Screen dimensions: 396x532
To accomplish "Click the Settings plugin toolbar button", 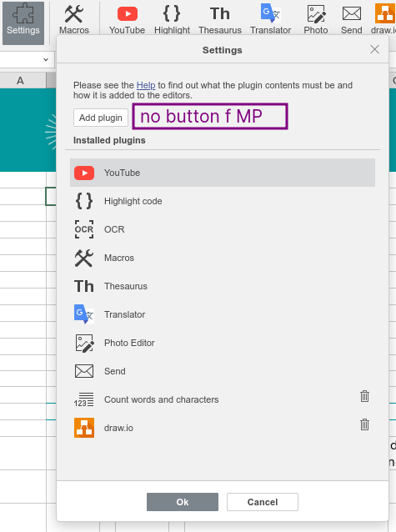I will [23, 23].
